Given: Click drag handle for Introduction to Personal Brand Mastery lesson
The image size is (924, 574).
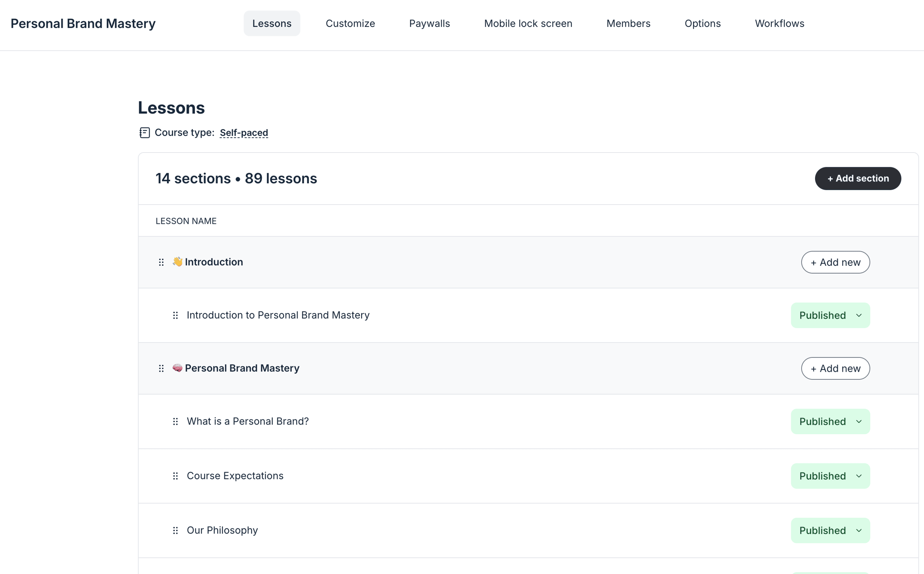Looking at the screenshot, I should tap(176, 316).
